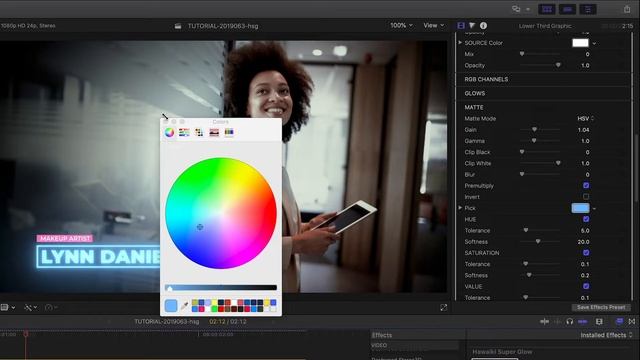The image size is (640, 360).
Task: Click the TUTORIAL-2019063-hsg viewer title
Action: [x=223, y=26]
